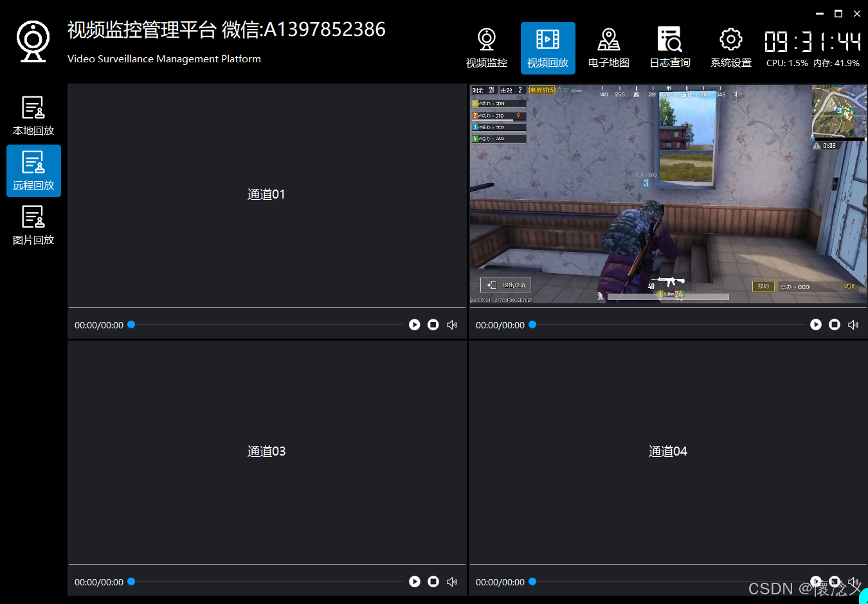Mute channel 01 audio
This screenshot has width=868, height=604.
tap(452, 325)
